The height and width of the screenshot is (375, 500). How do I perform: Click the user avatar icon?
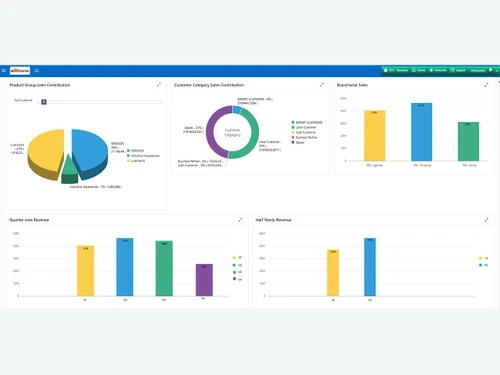tap(491, 70)
